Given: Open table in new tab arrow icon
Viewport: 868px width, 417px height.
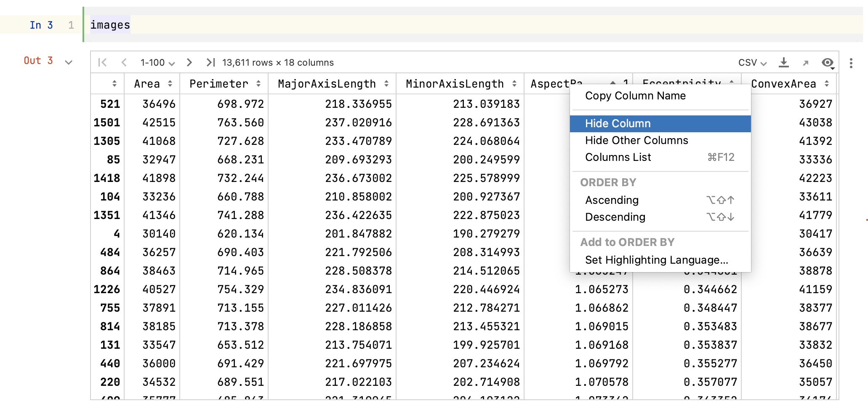Looking at the screenshot, I should pos(806,63).
